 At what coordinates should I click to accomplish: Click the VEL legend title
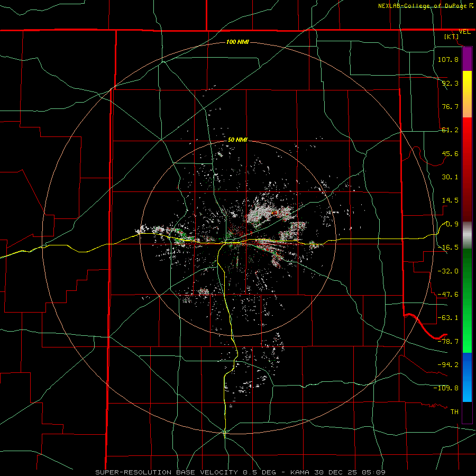coord(464,32)
